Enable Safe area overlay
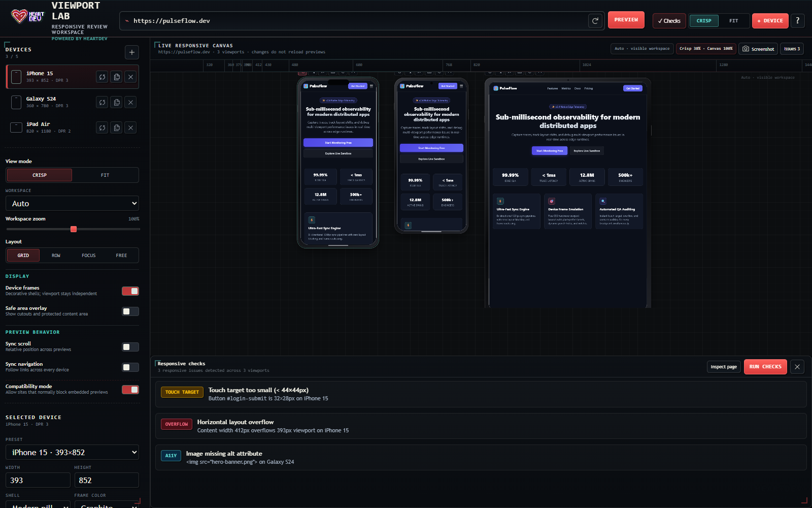This screenshot has width=812, height=508. tap(130, 311)
